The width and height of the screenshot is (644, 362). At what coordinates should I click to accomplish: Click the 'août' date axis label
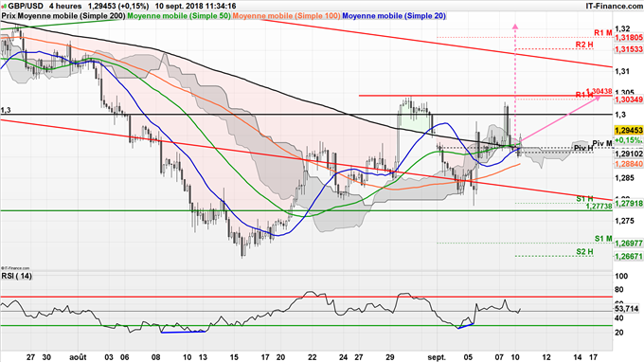[78, 357]
